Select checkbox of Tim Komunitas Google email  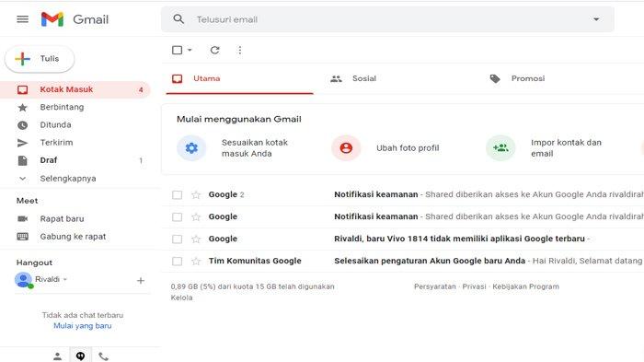coord(177,262)
